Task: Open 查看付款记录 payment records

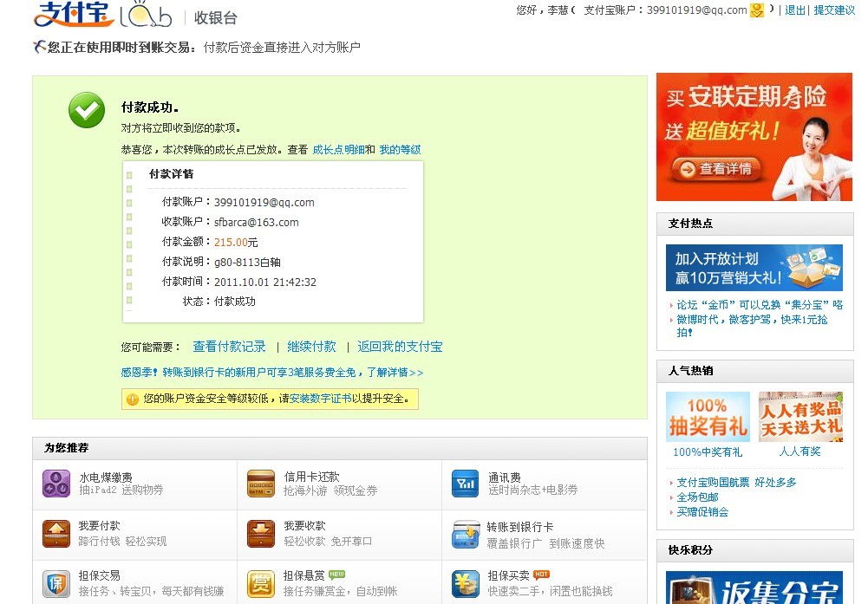Action: coord(229,347)
